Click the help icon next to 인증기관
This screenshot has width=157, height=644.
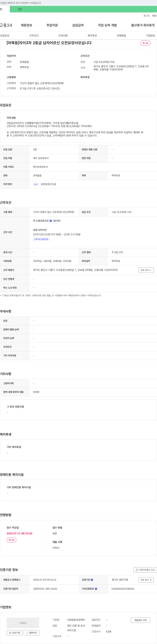coord(92,580)
